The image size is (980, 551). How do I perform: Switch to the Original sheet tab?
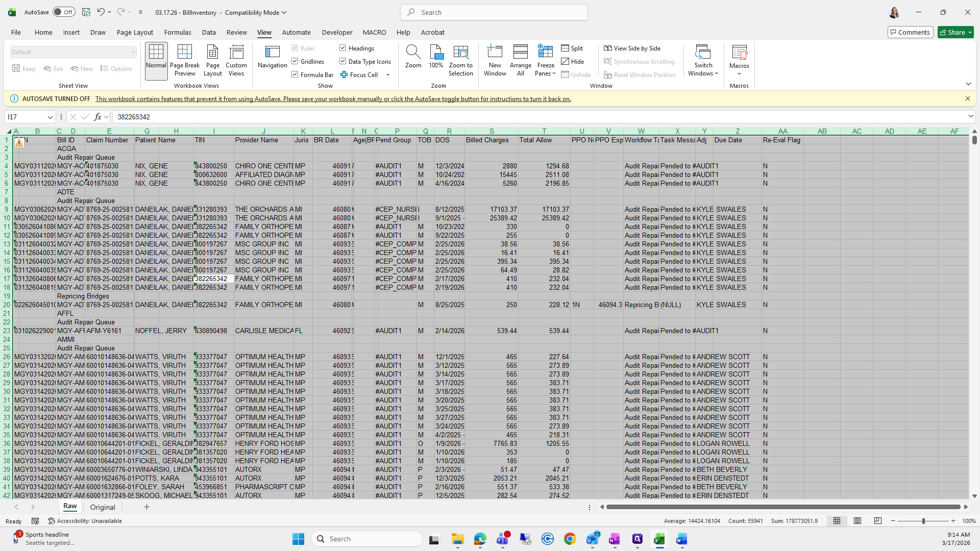point(103,507)
